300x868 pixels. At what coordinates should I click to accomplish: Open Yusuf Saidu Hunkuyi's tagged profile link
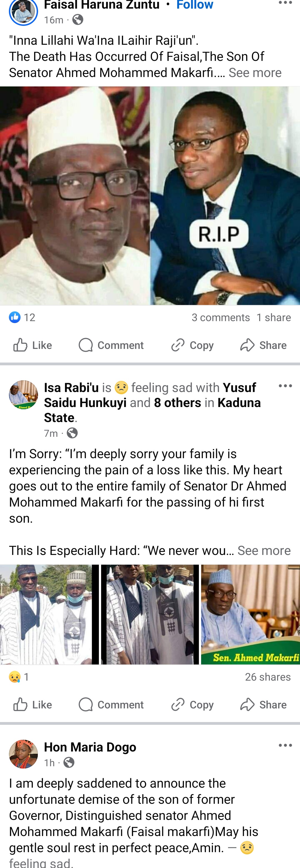85,403
